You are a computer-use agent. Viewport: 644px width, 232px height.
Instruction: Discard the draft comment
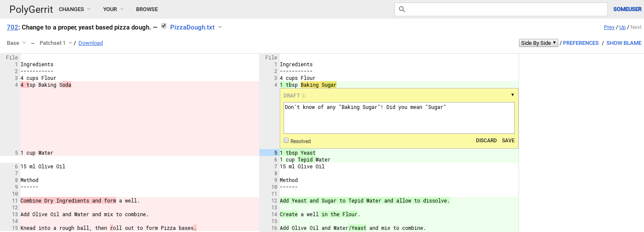(x=486, y=141)
